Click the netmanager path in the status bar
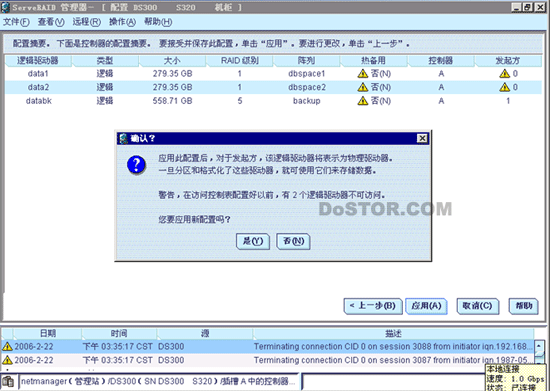Screen dimensions: 550x391 [x=159, y=381]
